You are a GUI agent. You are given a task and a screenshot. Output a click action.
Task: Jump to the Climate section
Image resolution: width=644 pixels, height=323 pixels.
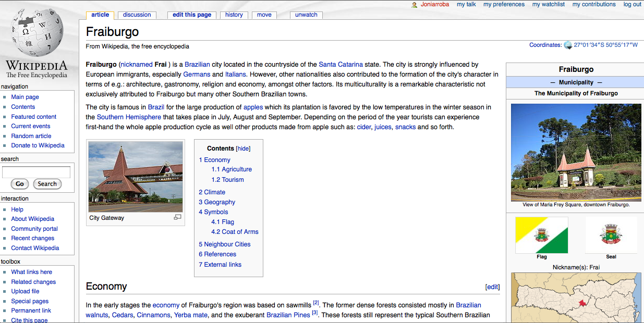(x=212, y=192)
